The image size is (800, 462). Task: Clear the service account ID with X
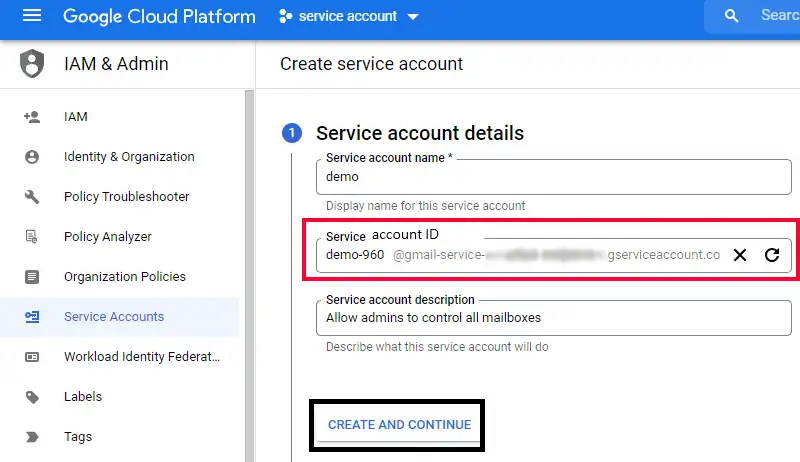click(x=740, y=254)
